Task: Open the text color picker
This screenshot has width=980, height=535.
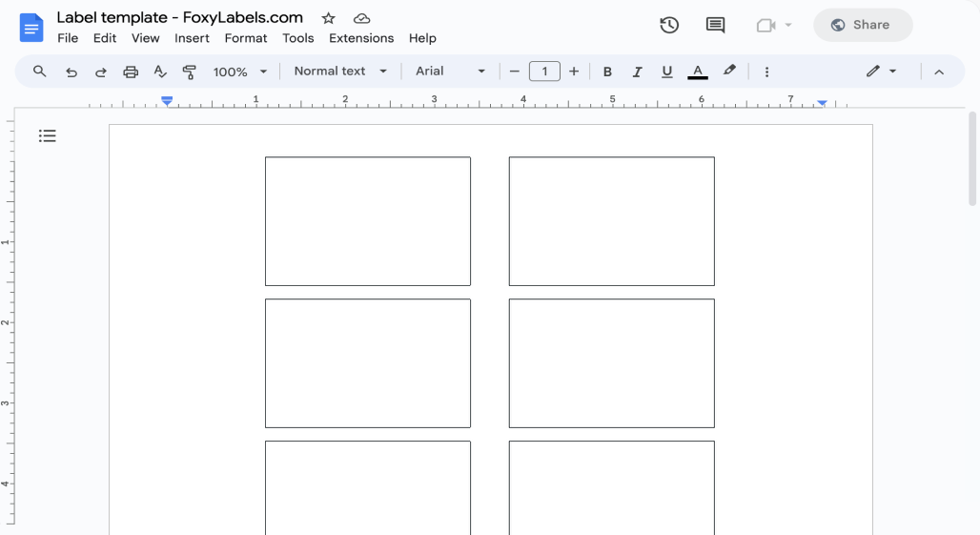Action: click(x=698, y=72)
